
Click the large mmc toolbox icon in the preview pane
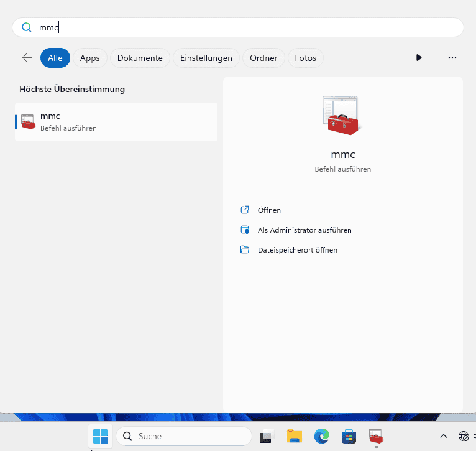tap(342, 116)
